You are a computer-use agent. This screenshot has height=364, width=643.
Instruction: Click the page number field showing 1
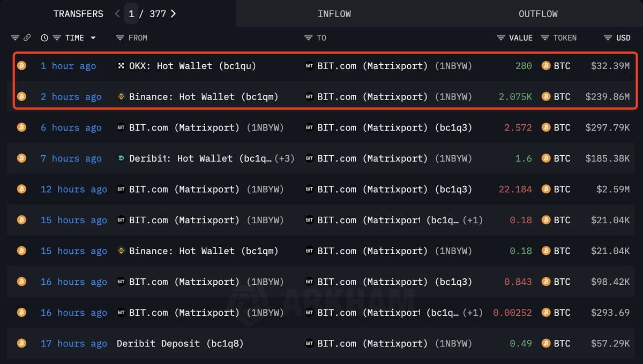[x=132, y=14]
